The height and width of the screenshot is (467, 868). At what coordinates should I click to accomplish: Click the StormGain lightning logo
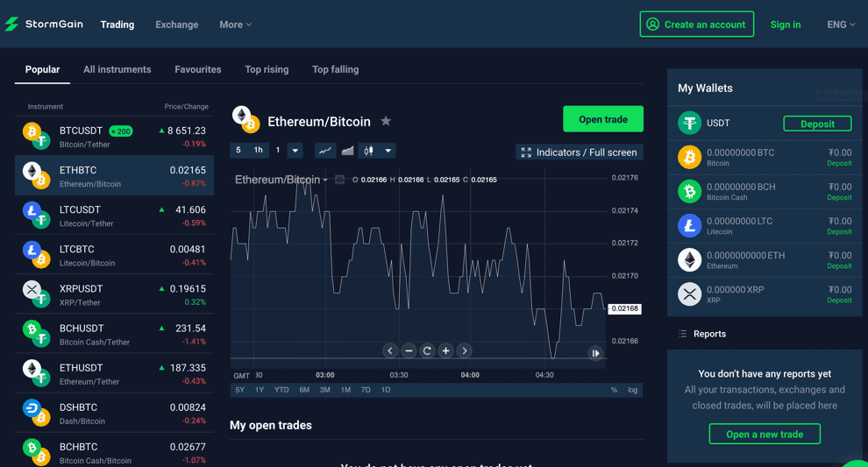point(11,25)
